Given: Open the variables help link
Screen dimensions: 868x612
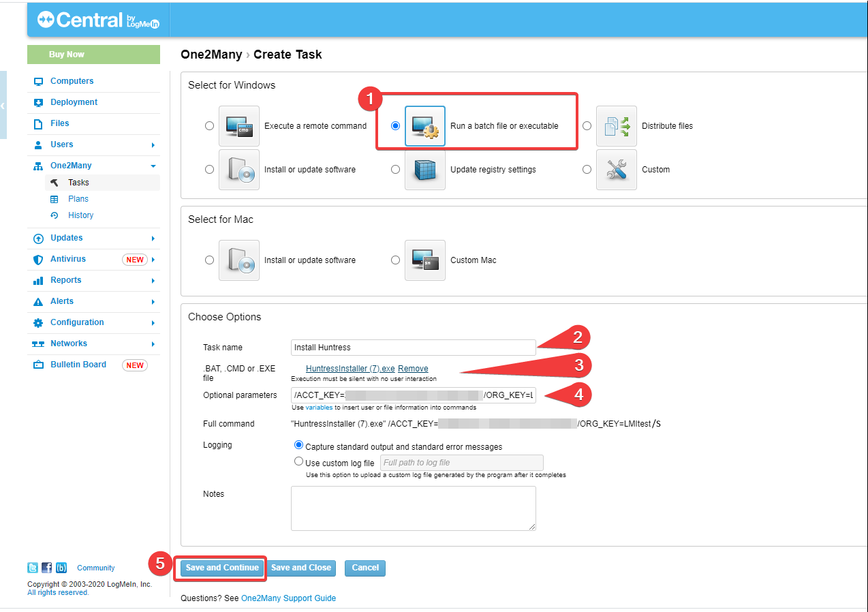Looking at the screenshot, I should tap(319, 408).
